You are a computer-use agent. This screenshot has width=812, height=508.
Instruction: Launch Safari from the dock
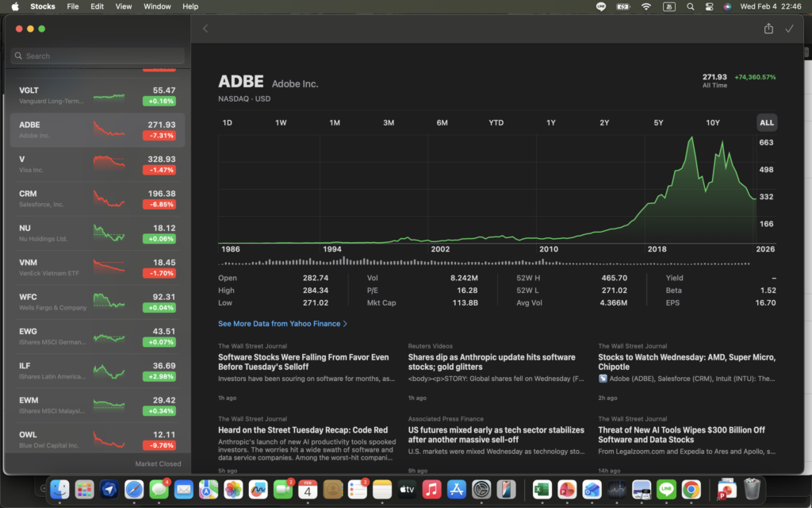(x=134, y=490)
